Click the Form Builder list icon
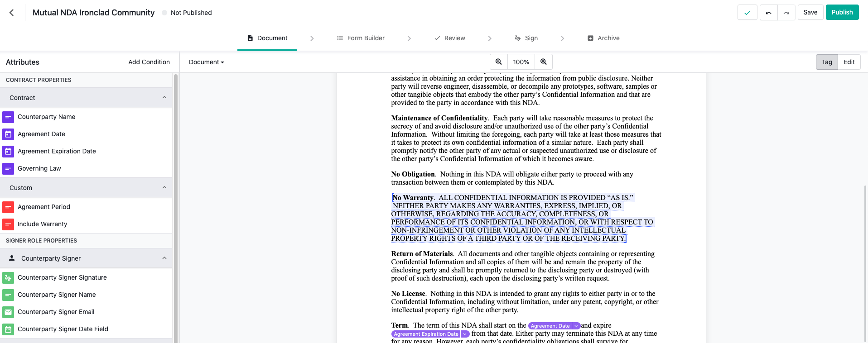 point(340,38)
